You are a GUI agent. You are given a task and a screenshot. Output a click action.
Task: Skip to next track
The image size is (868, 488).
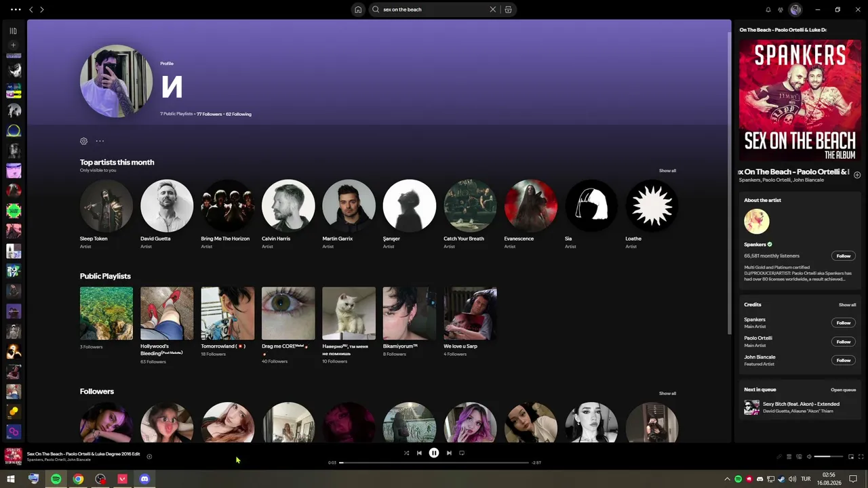[449, 453]
